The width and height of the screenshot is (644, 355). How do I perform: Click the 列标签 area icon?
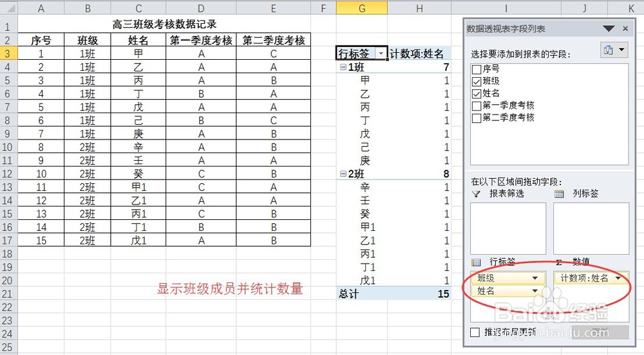pyautogui.click(x=559, y=194)
